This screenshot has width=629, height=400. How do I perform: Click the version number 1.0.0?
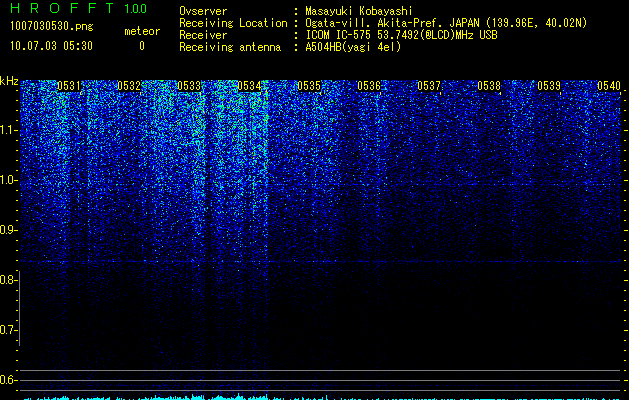coord(135,8)
